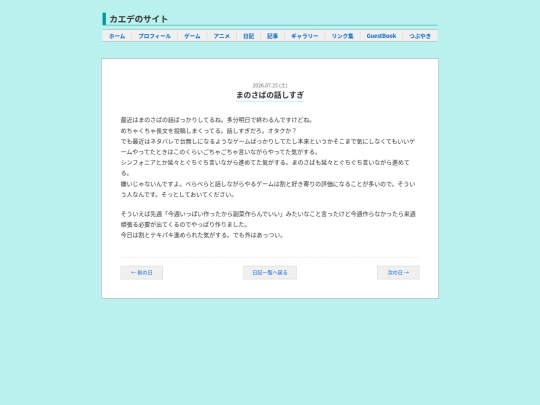
Task: Open the ギャラリー page
Action: coord(304,36)
